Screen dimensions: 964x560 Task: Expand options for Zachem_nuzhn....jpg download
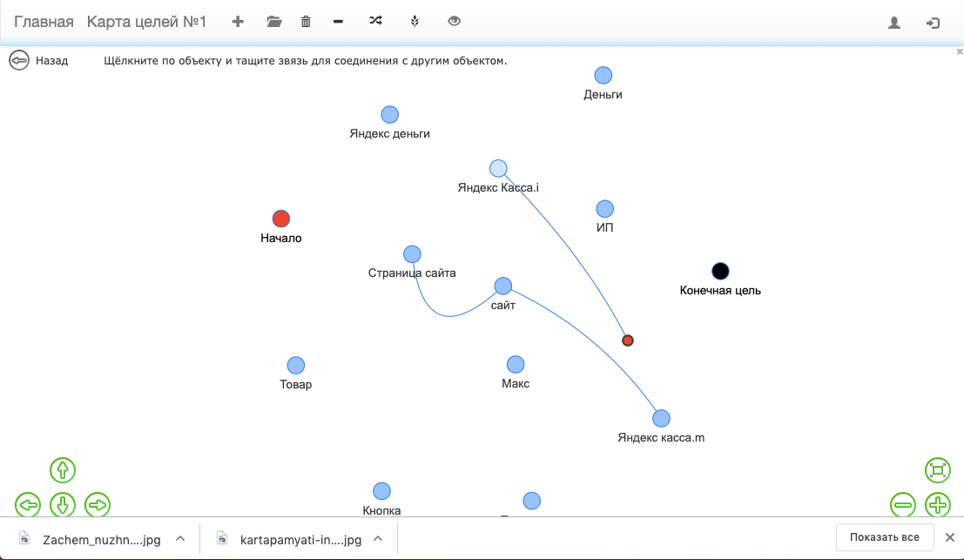click(180, 538)
